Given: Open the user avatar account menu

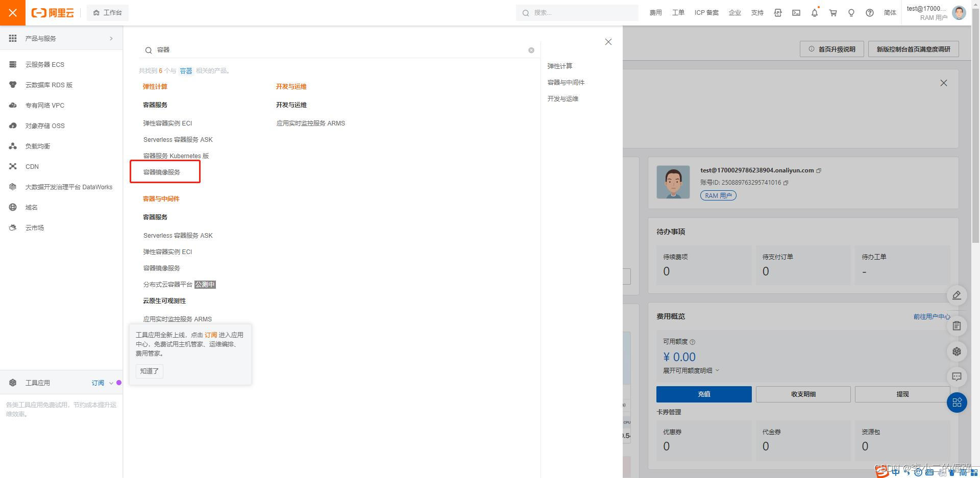Looking at the screenshot, I should click(x=959, y=13).
